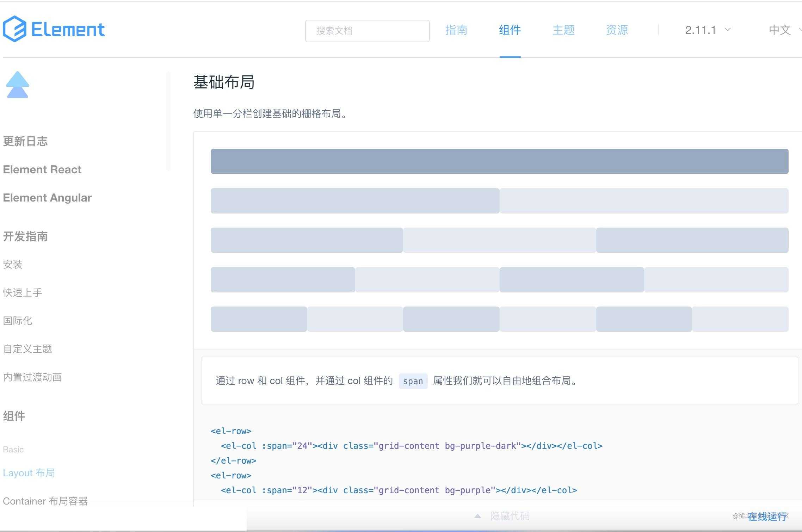The image size is (802, 532).
Task: Click Element React sidebar item
Action: (x=42, y=169)
